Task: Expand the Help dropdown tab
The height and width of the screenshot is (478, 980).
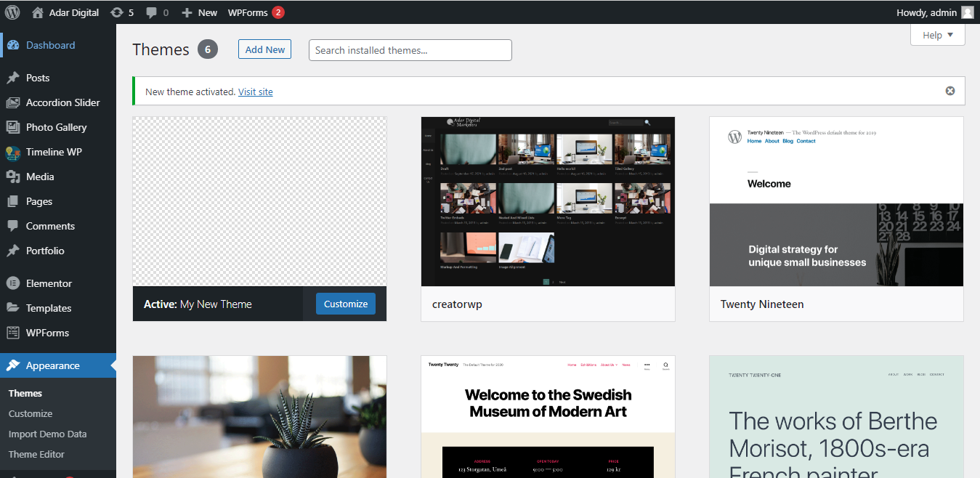Action: click(937, 35)
